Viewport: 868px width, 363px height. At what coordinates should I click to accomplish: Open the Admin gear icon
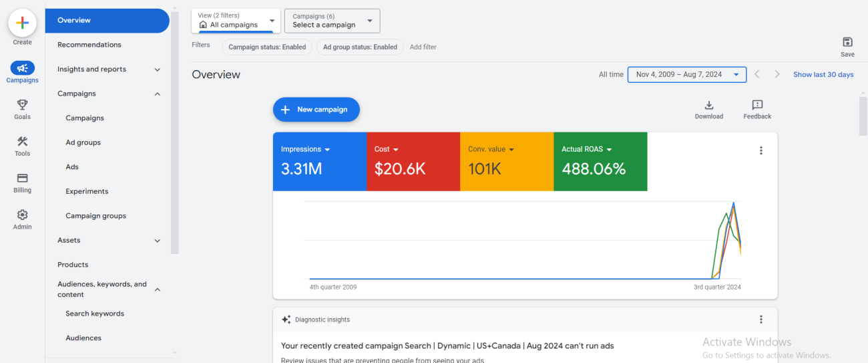[22, 215]
